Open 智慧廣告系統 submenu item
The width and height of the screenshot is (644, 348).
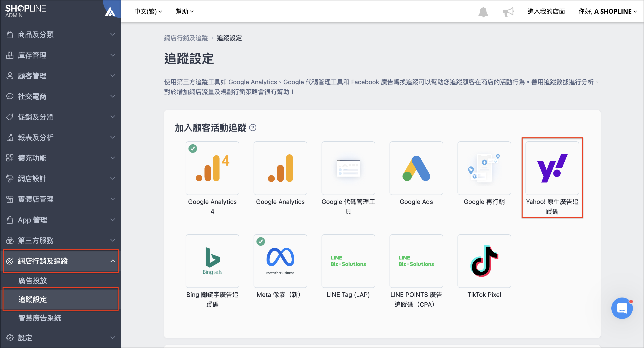click(x=40, y=318)
